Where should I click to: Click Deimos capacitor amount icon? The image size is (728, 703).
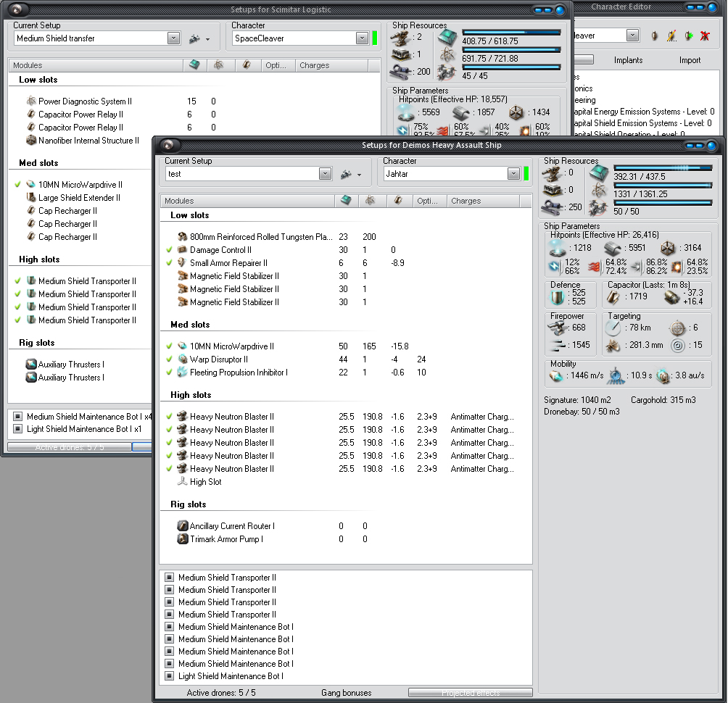tap(613, 297)
